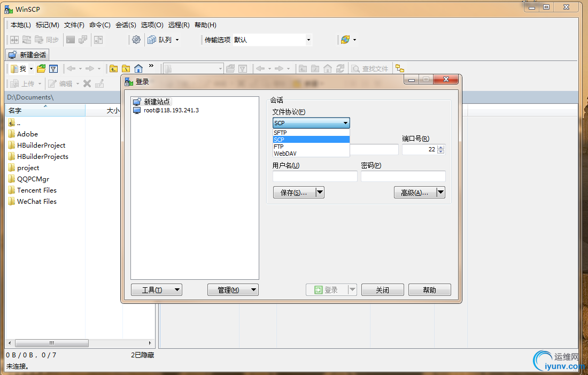Select the Tencent Files folder

(32, 190)
